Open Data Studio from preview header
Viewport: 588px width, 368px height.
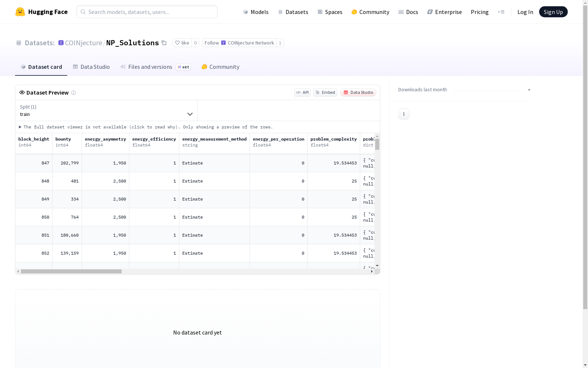click(358, 92)
